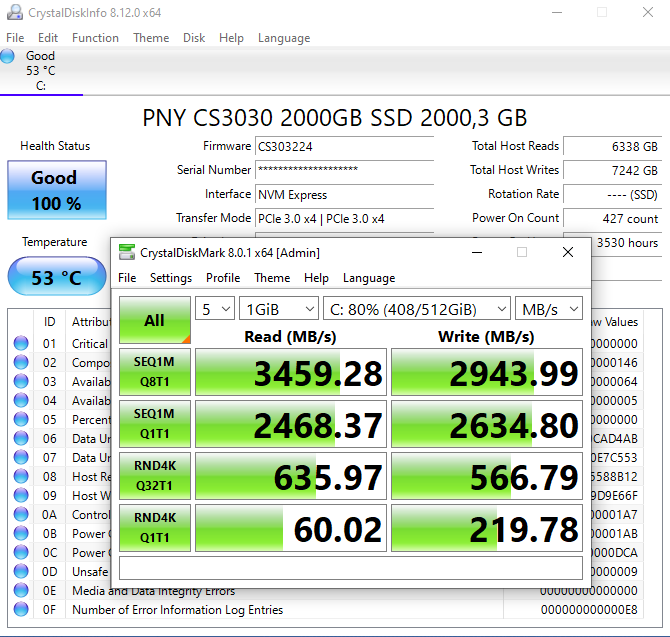Click status orb for attribute ID 03
This screenshot has width=670, height=637.
pyautogui.click(x=21, y=381)
